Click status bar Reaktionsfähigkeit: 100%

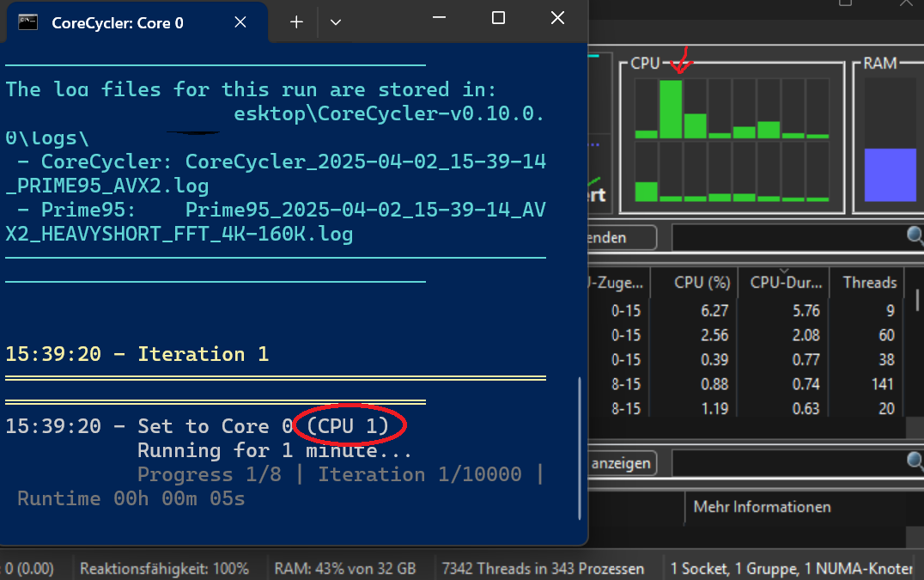point(164,569)
